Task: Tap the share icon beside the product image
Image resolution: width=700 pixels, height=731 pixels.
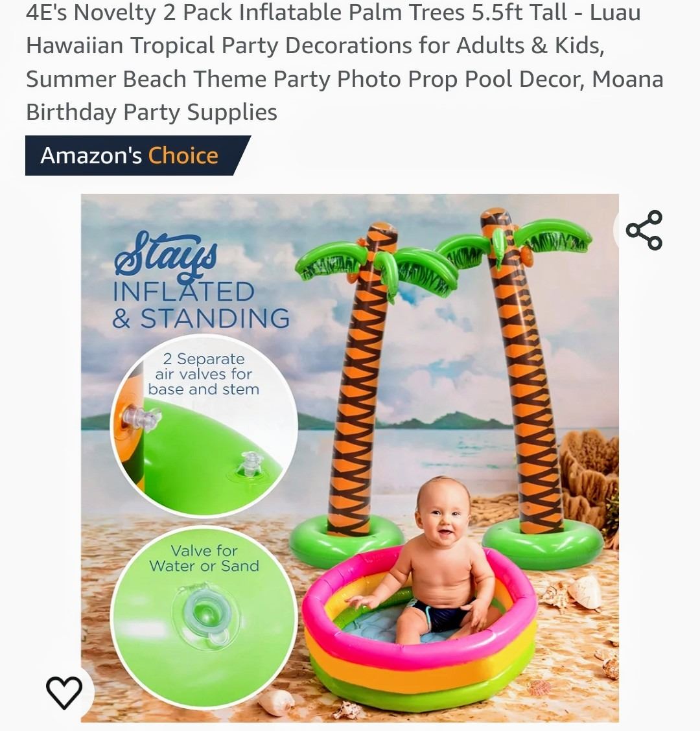Action: pos(644,230)
